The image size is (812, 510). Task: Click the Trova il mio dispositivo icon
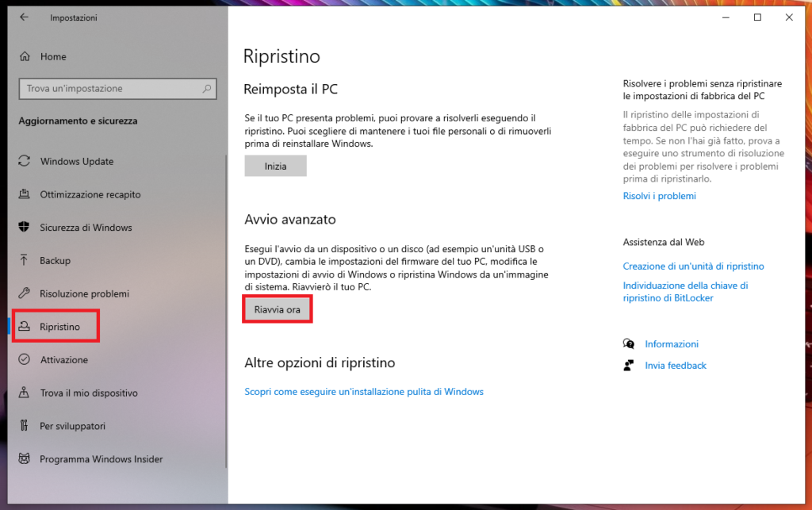pyautogui.click(x=24, y=393)
